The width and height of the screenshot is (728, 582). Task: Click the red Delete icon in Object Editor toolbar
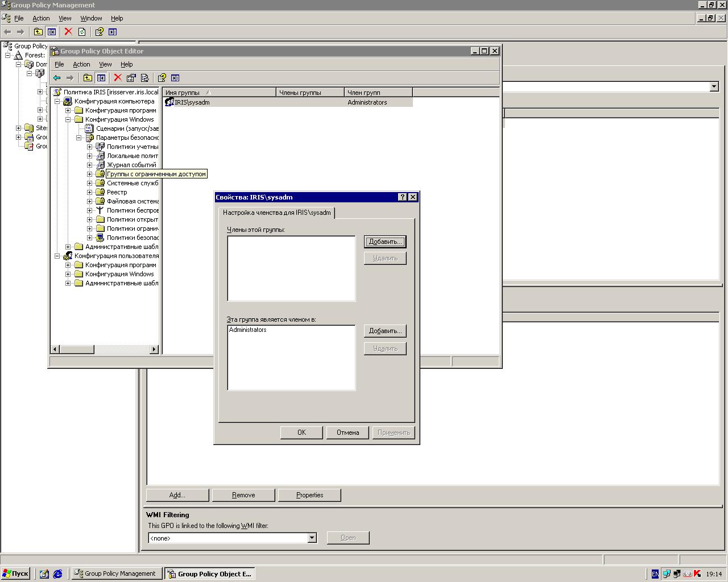pyautogui.click(x=118, y=78)
